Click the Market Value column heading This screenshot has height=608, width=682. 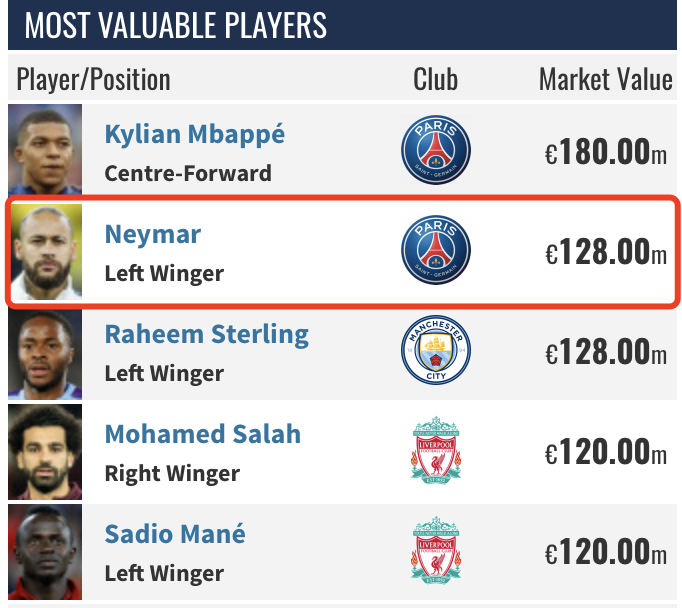click(x=605, y=79)
